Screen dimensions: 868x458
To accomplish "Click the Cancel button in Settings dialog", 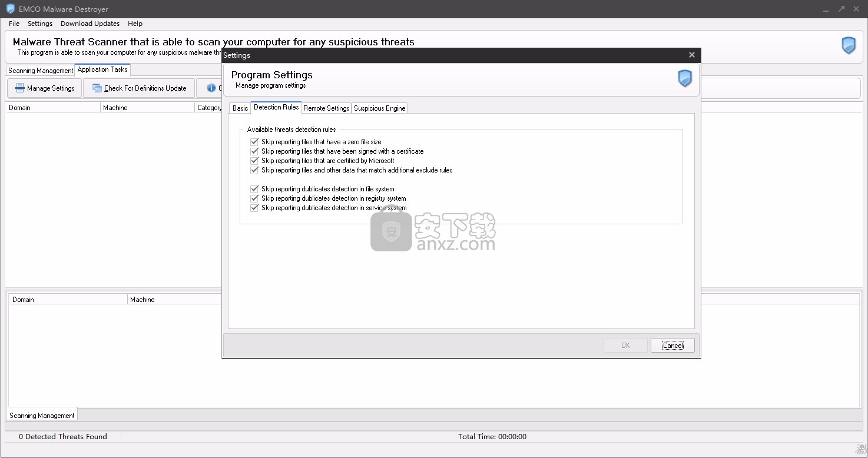I will pyautogui.click(x=672, y=346).
